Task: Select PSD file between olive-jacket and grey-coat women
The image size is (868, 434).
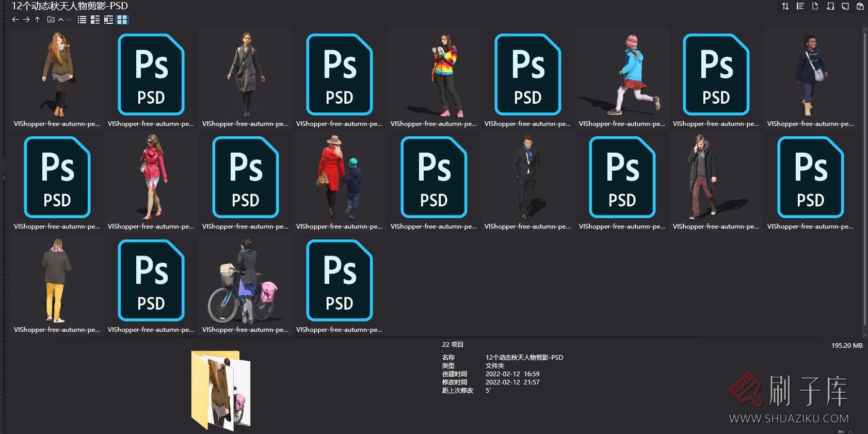Action: point(151,74)
